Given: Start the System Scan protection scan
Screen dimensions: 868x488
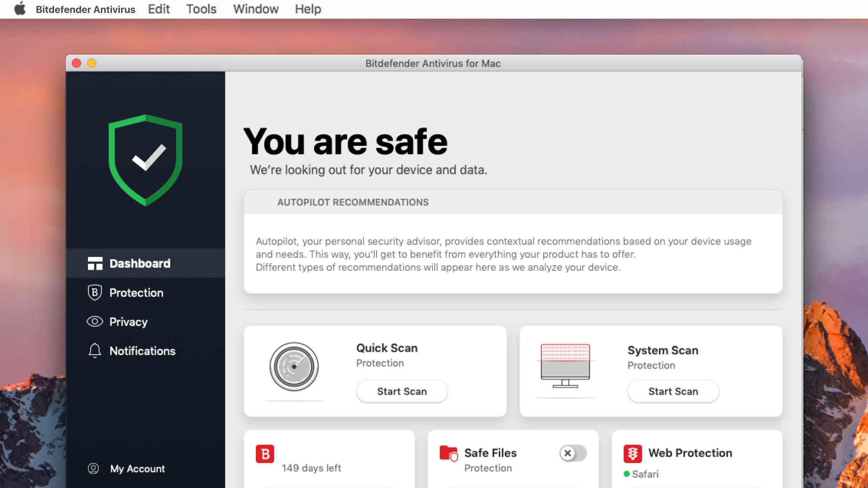Looking at the screenshot, I should pyautogui.click(x=672, y=391).
